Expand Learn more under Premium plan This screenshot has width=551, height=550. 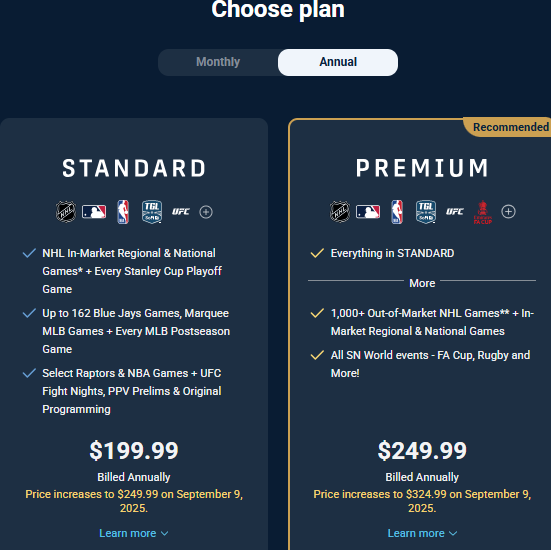tap(422, 533)
